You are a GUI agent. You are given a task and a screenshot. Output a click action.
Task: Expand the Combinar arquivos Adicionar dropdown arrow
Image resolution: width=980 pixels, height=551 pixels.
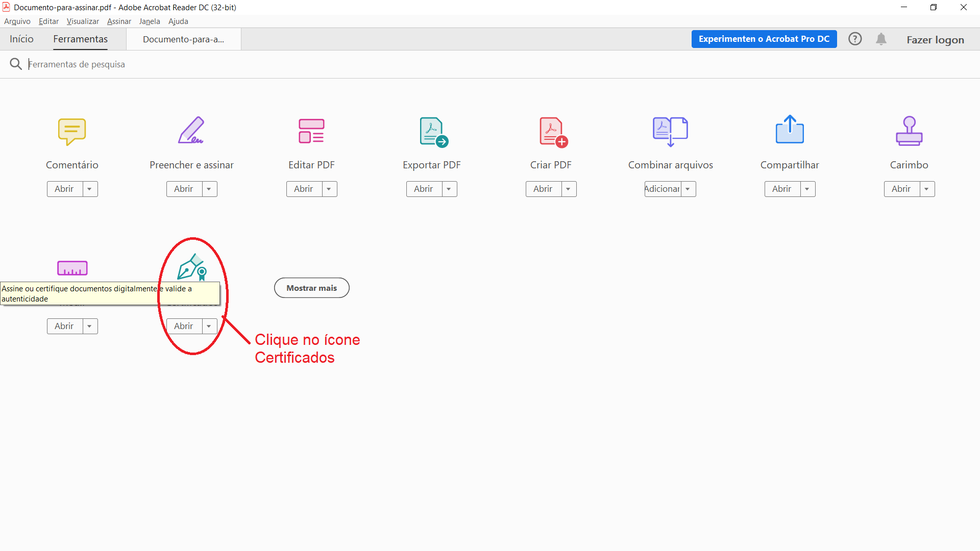pos(688,189)
